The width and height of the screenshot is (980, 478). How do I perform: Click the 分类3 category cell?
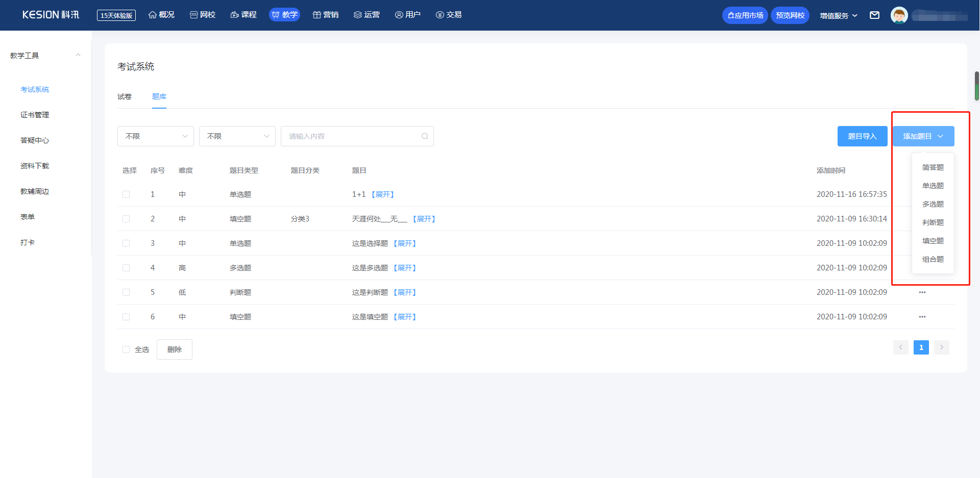coord(300,219)
